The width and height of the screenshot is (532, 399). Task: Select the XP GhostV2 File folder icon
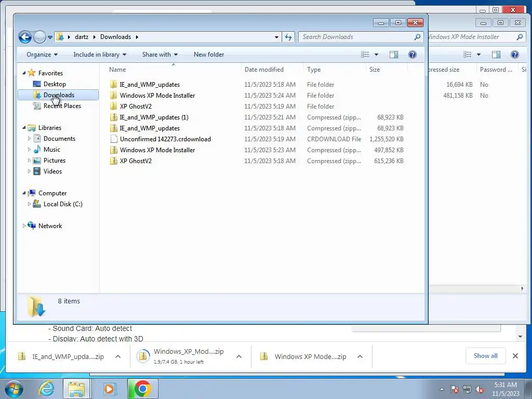(x=113, y=106)
